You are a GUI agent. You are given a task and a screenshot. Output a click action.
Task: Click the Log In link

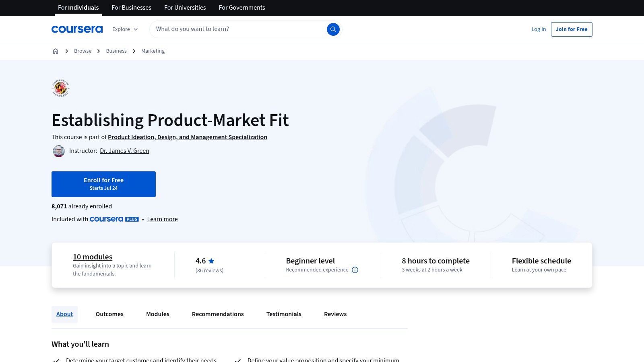coord(539,29)
